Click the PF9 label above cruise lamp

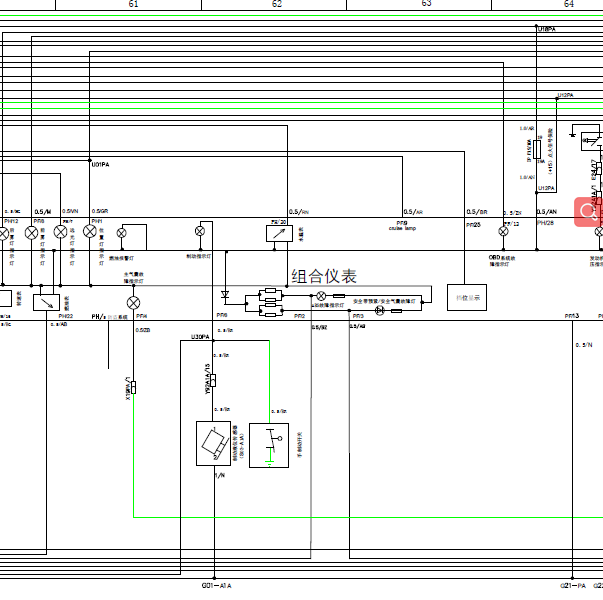[402, 223]
